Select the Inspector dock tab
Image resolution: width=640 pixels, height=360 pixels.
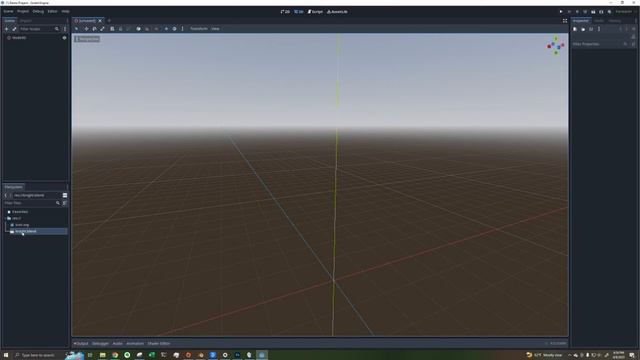580,20
